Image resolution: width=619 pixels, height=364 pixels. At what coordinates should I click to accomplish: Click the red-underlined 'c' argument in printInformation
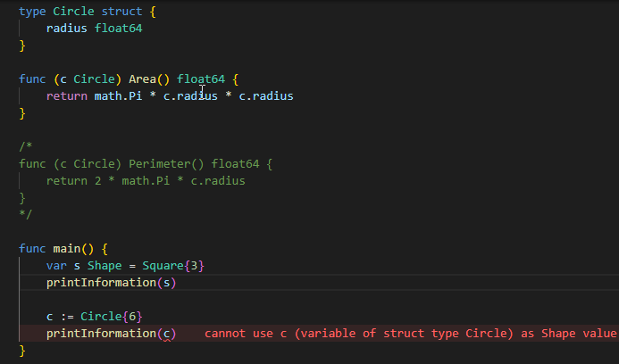coord(166,334)
